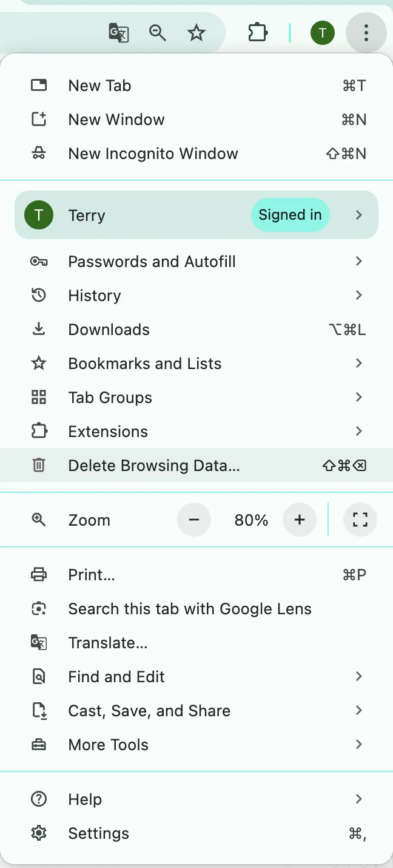The image size is (393, 868).
Task: Enter full screen mode via the expand icon
Action: pos(360,520)
